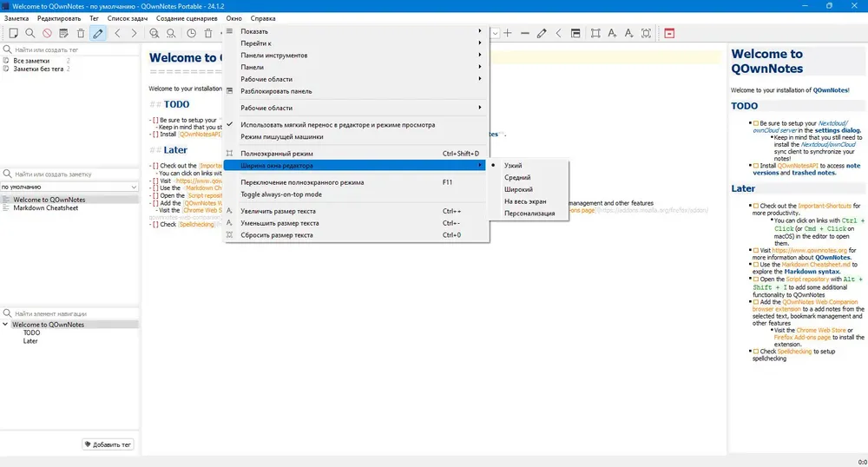
Task: Expand the 'Панели инструментов' submenu
Action: pos(354,56)
